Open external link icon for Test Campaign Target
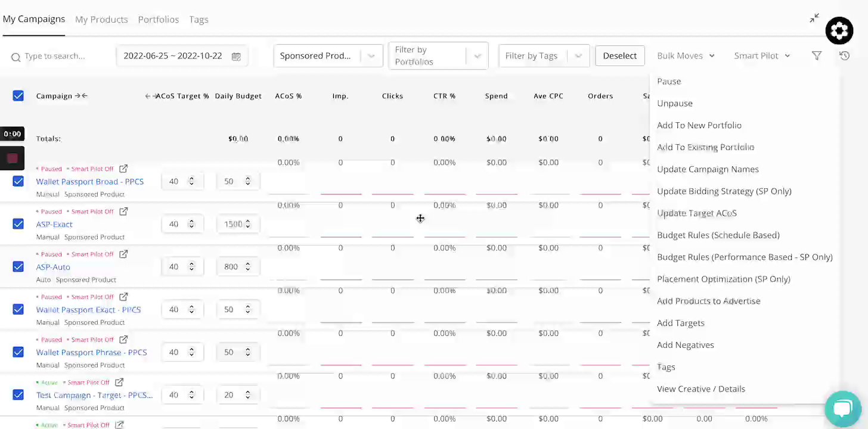Screen dimensions: 868x429 (119, 382)
